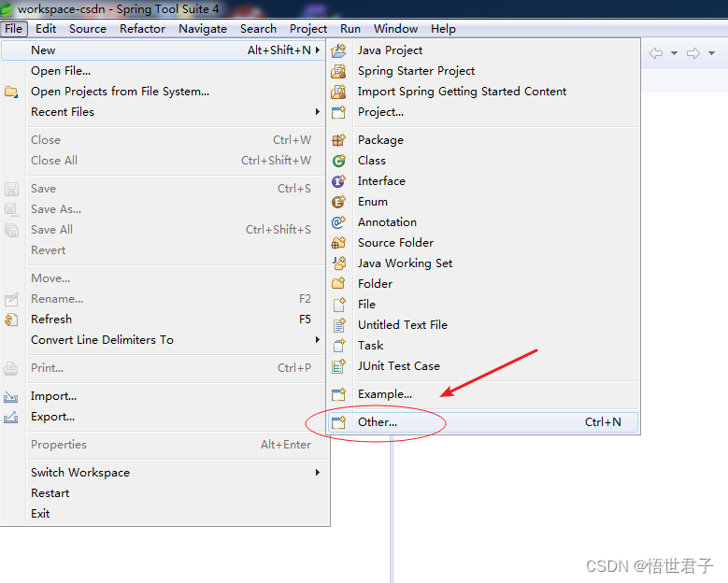Choose Exit in the File menu

[163, 513]
